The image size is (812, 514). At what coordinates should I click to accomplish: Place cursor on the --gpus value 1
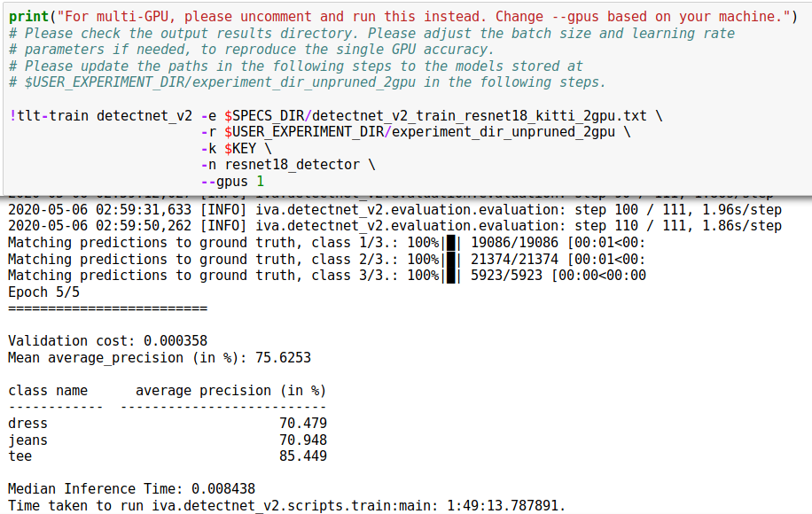point(261,182)
